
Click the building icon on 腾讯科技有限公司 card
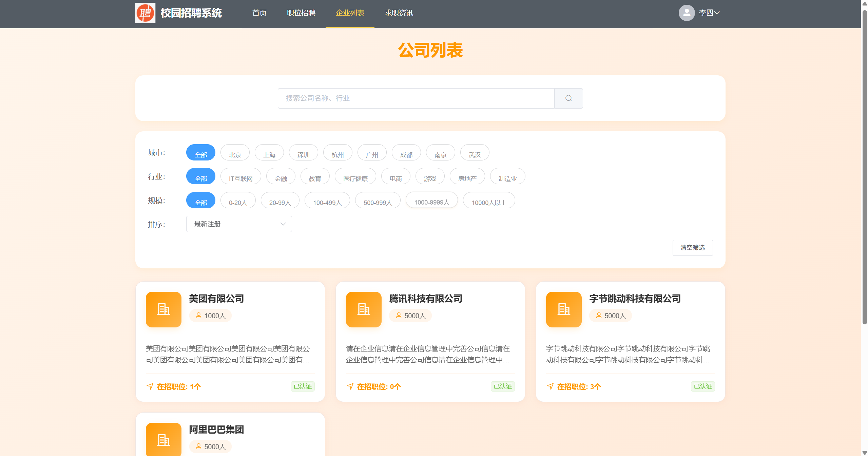coord(363,309)
